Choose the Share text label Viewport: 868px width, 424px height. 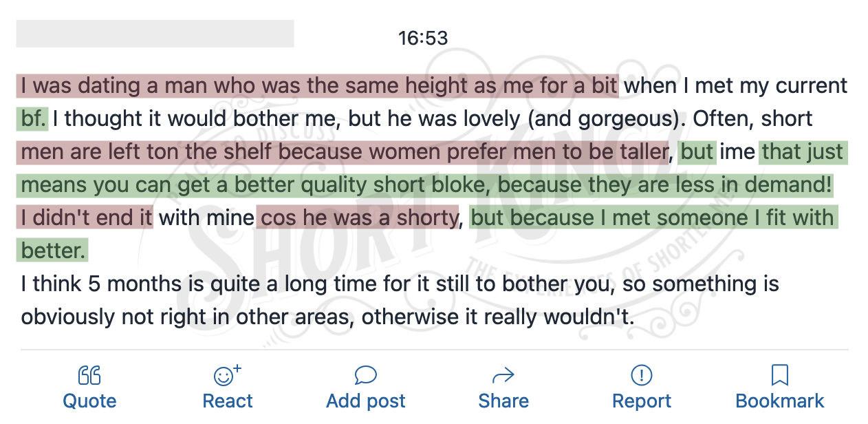(503, 401)
